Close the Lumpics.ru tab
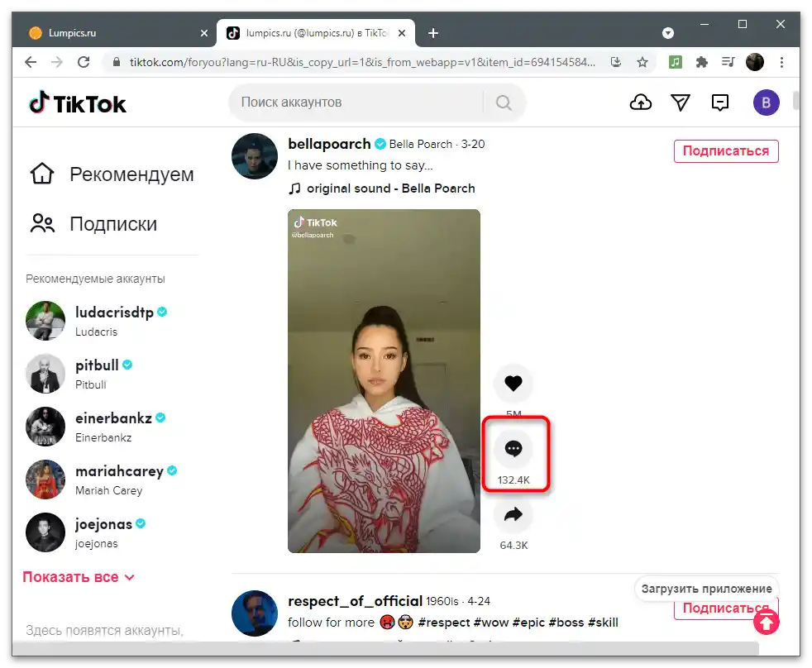The width and height of the screenshot is (812, 668). point(204,33)
